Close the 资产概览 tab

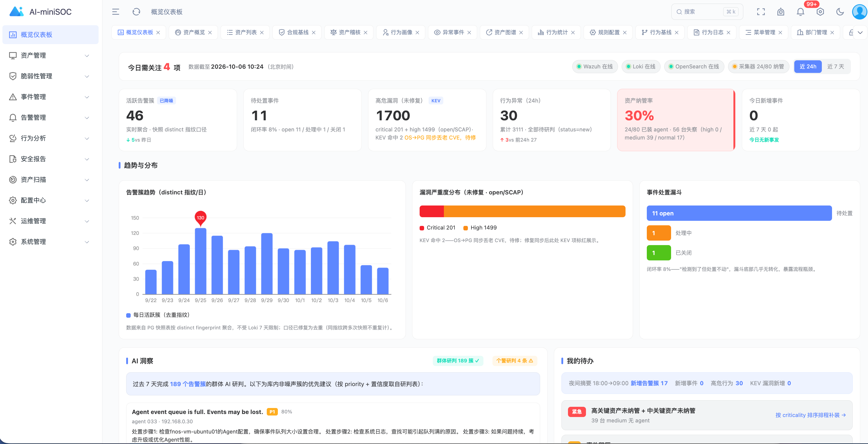pyautogui.click(x=210, y=32)
